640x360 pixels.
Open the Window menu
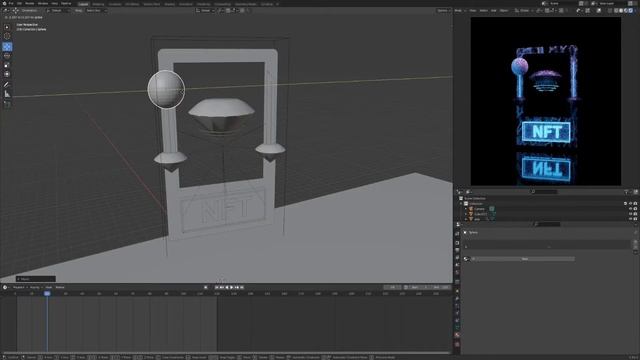point(42,3)
